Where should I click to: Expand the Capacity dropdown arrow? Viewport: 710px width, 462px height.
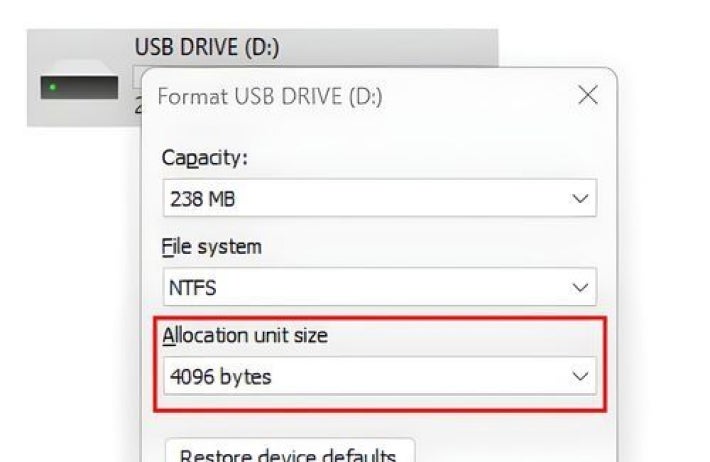(579, 199)
